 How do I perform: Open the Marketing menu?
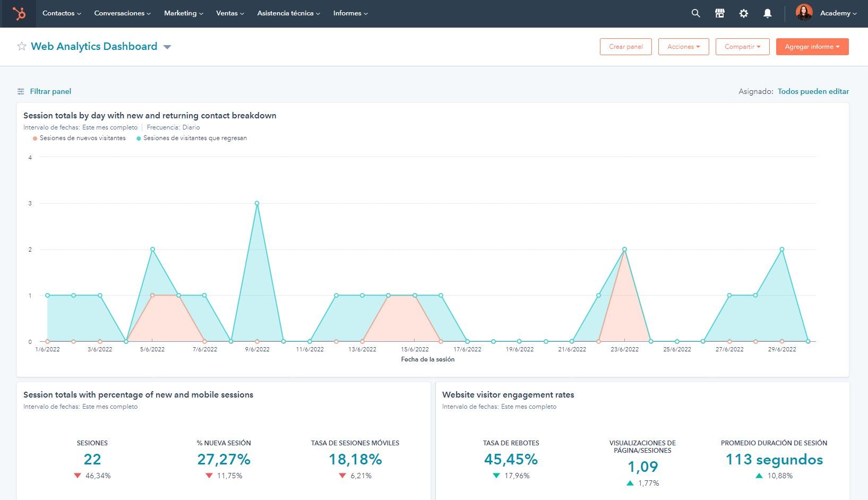(183, 13)
